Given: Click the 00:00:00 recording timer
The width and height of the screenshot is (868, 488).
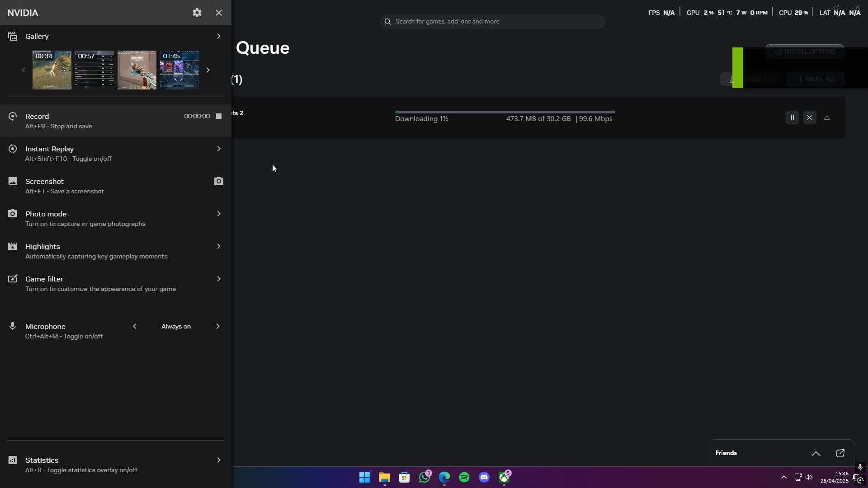Looking at the screenshot, I should pyautogui.click(x=197, y=116).
